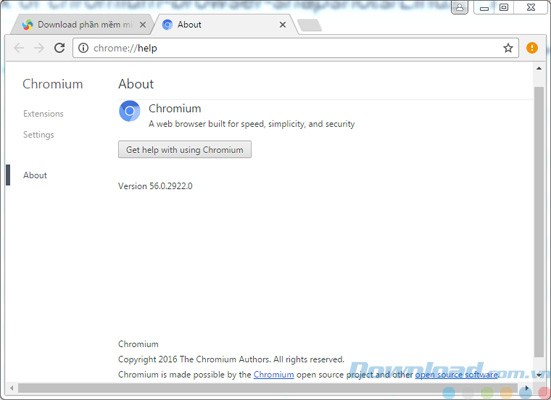Bookmark this page with the star icon
The width and height of the screenshot is (551, 400).
(x=508, y=48)
